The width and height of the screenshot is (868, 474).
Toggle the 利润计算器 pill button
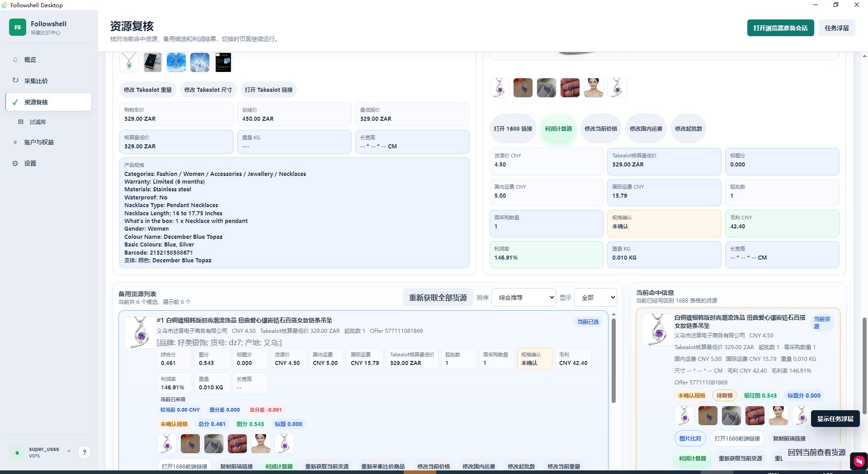558,128
